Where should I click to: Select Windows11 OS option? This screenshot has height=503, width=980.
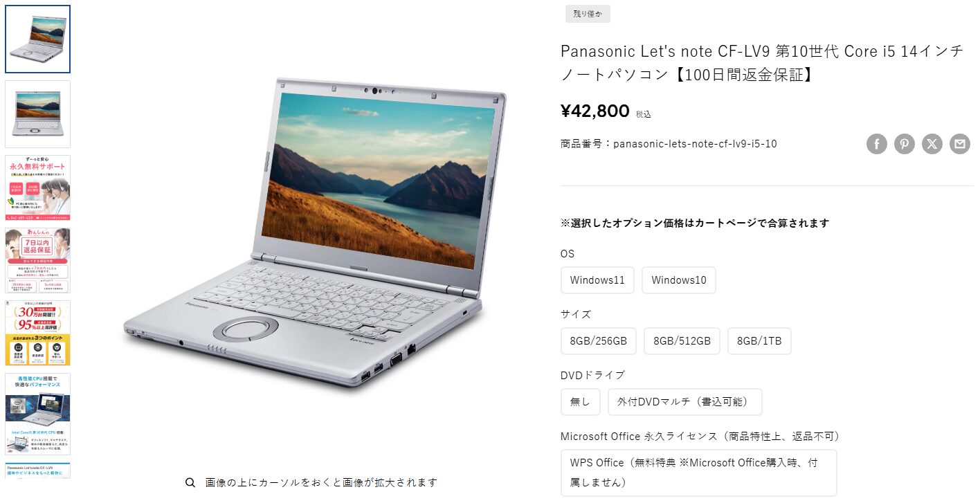597,280
